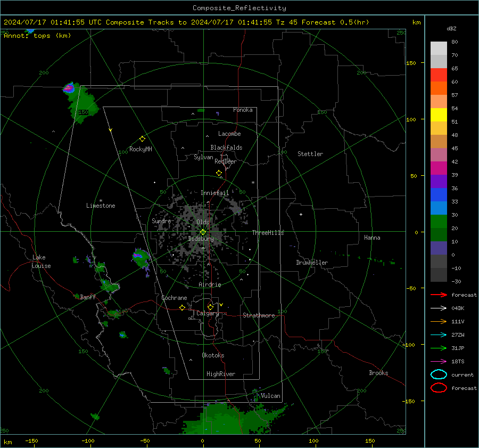Screen dimensions: 479x448
Task: Click the RockyMH label
Action: pos(141,149)
